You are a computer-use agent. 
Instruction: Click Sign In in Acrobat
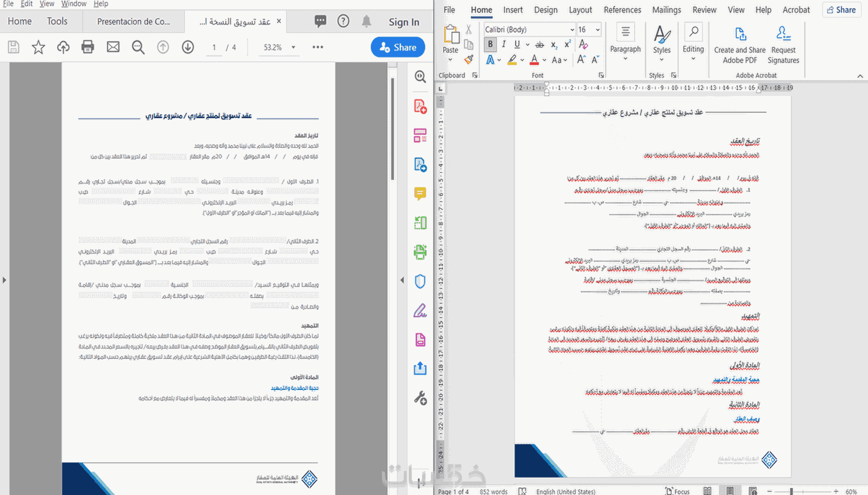coord(404,22)
